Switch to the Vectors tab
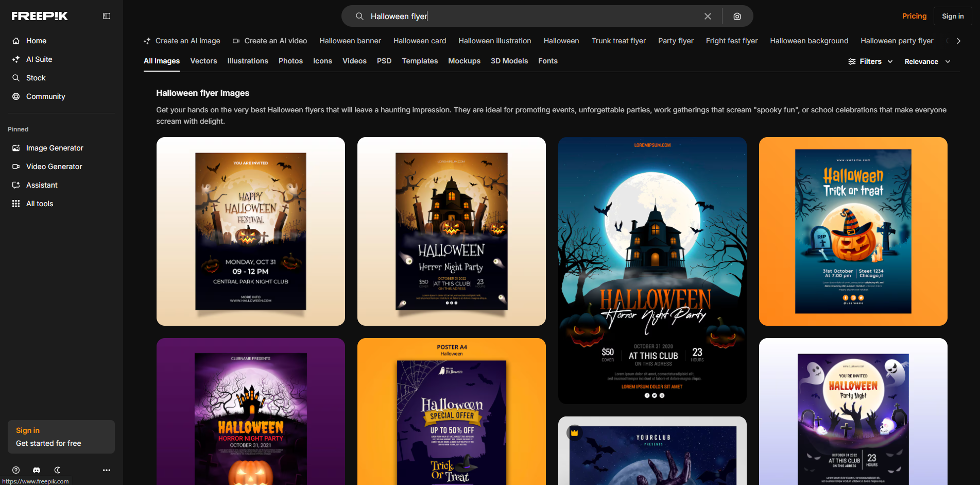The width and height of the screenshot is (980, 485). pos(203,61)
